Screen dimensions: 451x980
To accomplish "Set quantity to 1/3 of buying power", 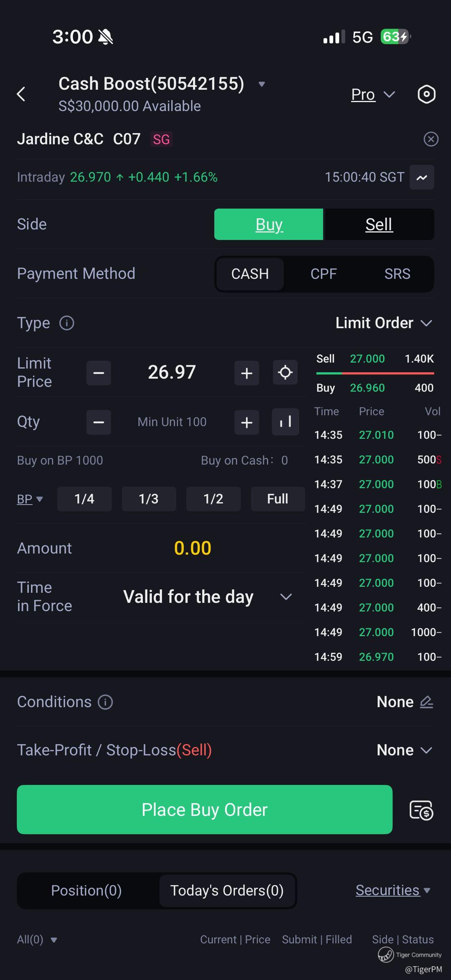I will (149, 499).
